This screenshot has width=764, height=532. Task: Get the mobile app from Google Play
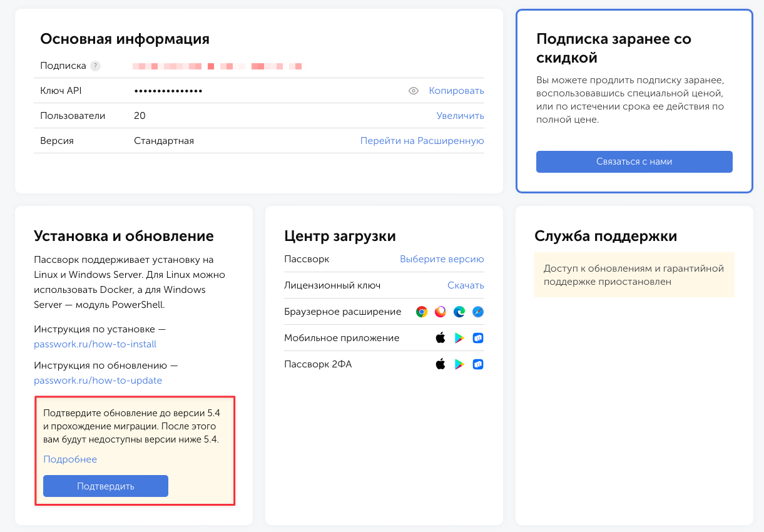[x=459, y=337]
